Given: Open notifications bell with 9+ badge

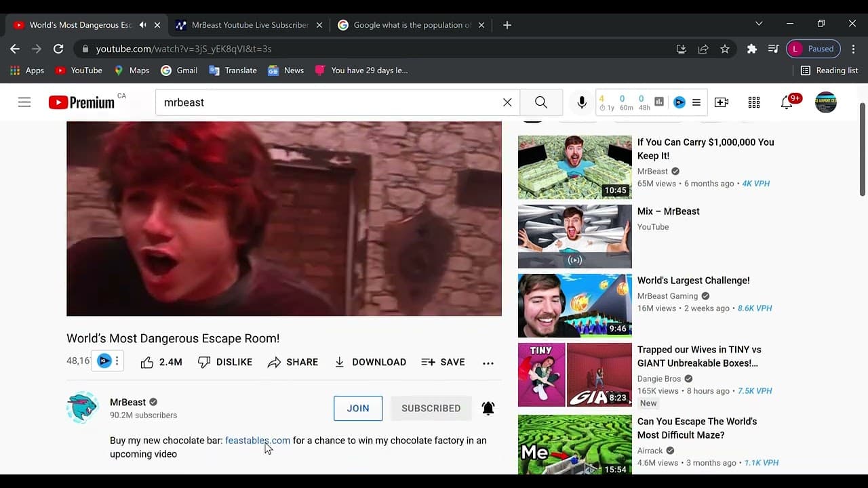Looking at the screenshot, I should coord(788,102).
